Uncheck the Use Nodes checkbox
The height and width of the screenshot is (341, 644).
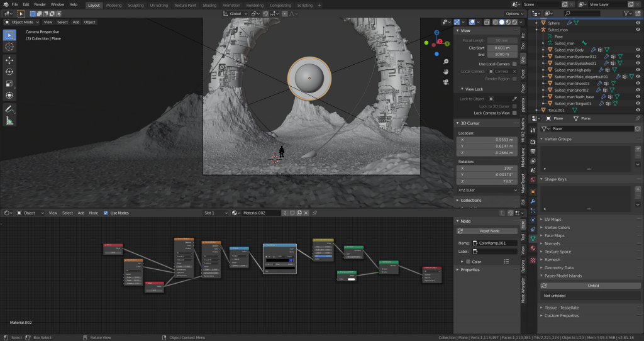(106, 213)
